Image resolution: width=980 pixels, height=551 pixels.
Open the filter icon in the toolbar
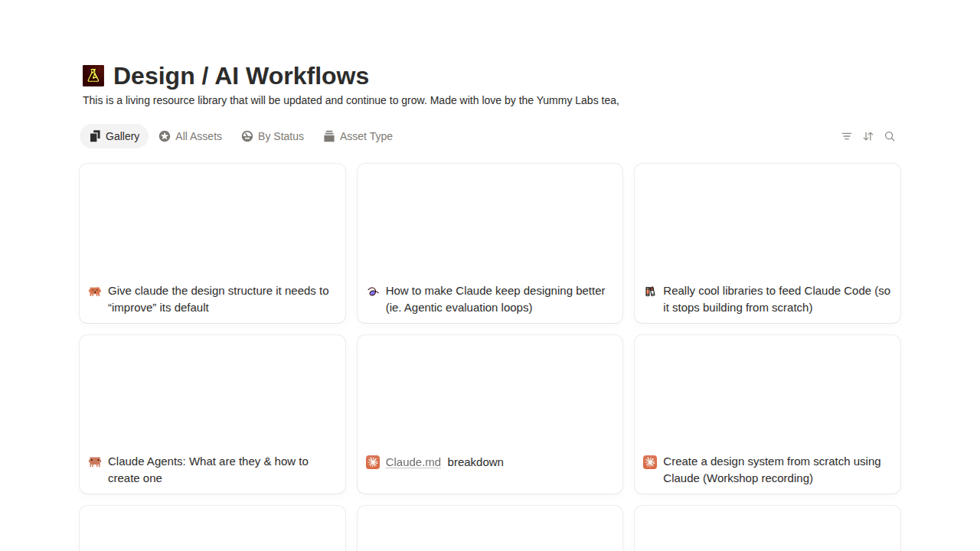[x=847, y=136]
